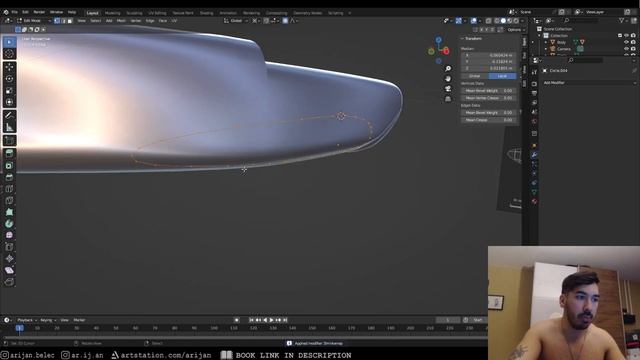Enable vertex select mode
This screenshot has width=640, height=360.
57,20
